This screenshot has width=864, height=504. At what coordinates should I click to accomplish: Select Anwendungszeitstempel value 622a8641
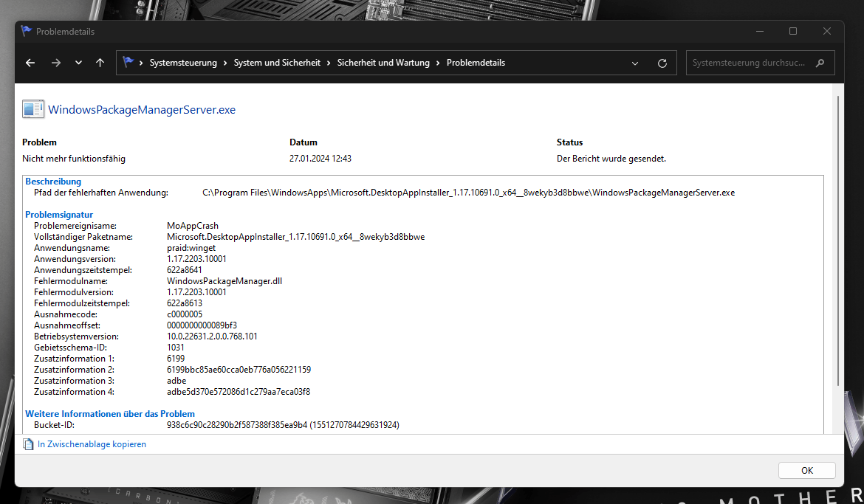pos(185,270)
